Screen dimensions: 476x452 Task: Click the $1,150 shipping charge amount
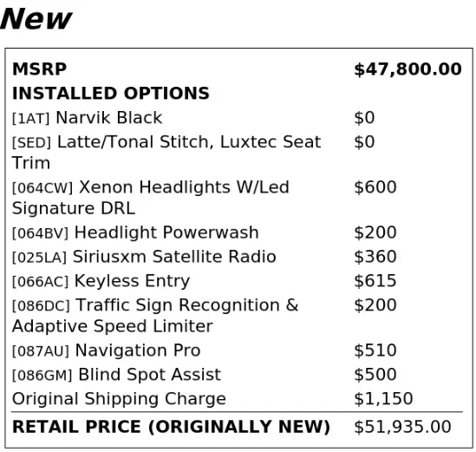point(383,399)
